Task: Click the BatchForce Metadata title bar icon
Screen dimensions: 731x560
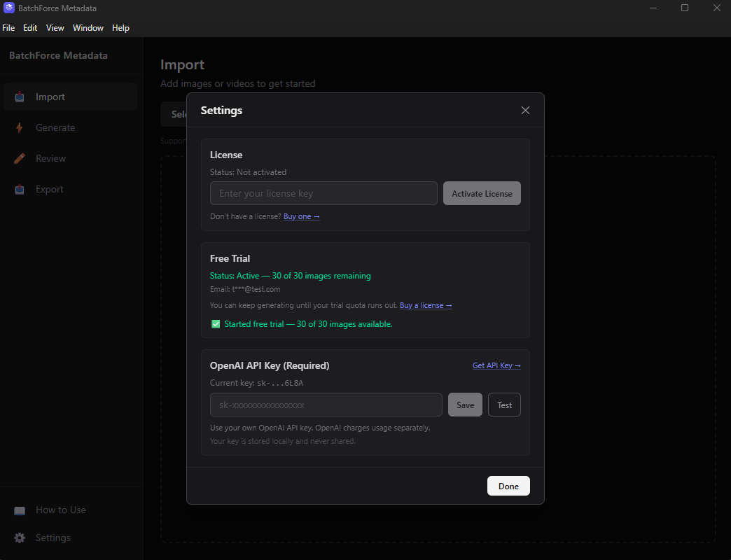Action: 7,8
